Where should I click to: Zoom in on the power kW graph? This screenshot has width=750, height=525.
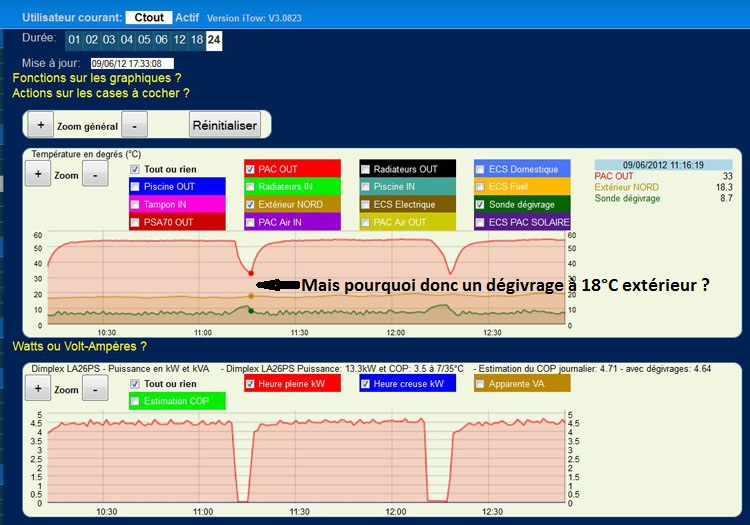(39, 389)
